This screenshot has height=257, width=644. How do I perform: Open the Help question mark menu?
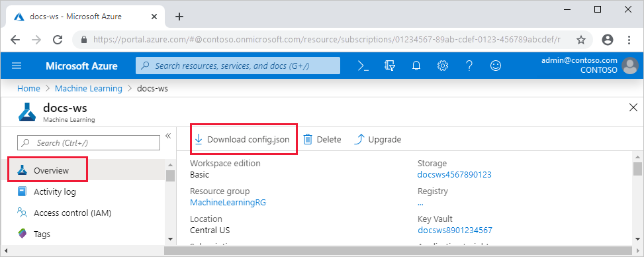pyautogui.click(x=469, y=66)
